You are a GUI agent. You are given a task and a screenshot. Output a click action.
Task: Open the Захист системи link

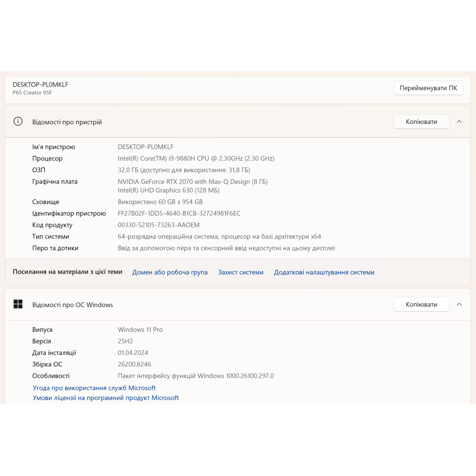click(241, 272)
